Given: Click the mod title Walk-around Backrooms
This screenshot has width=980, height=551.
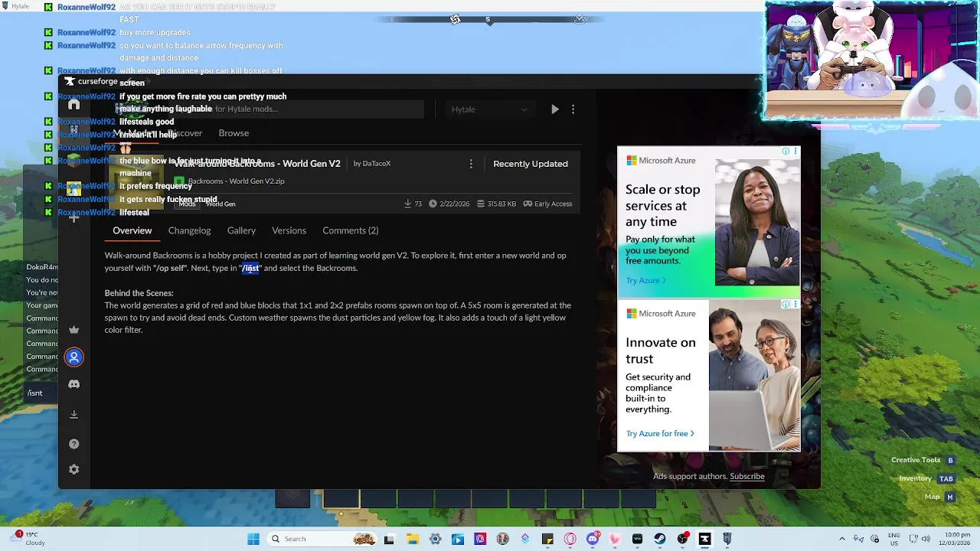Looking at the screenshot, I should (257, 164).
